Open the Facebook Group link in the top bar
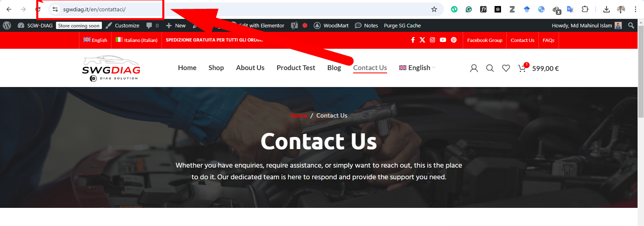 click(x=485, y=40)
